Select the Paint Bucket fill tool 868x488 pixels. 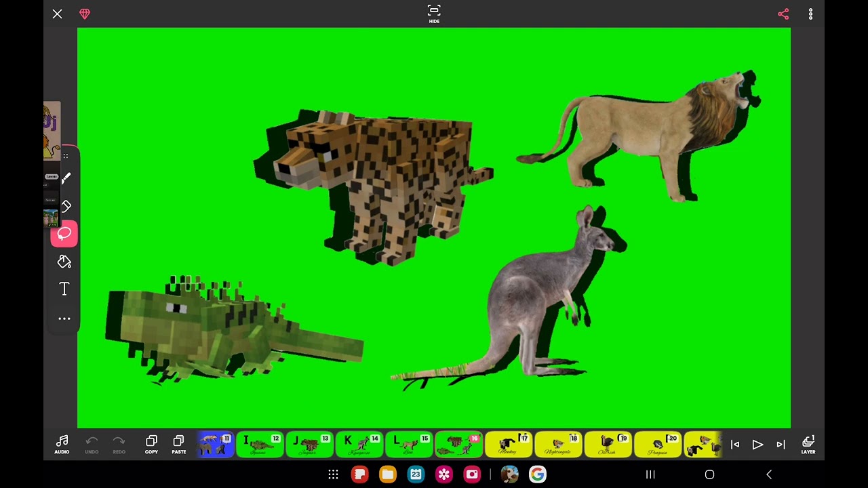tap(64, 262)
